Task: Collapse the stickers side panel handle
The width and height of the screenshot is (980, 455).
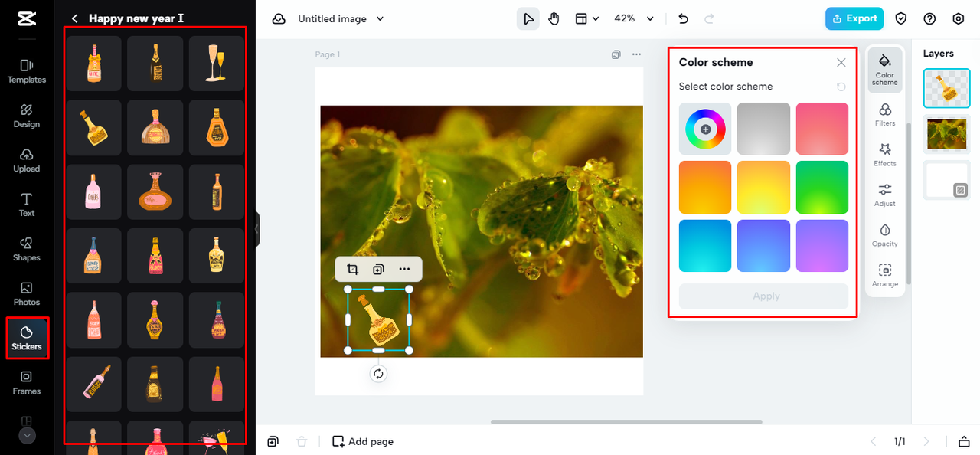Action: [x=257, y=229]
